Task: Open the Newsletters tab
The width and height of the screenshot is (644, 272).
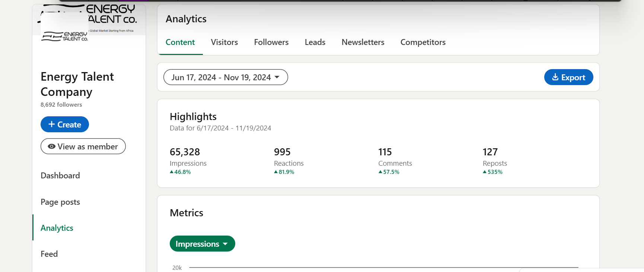Action: 363,42
